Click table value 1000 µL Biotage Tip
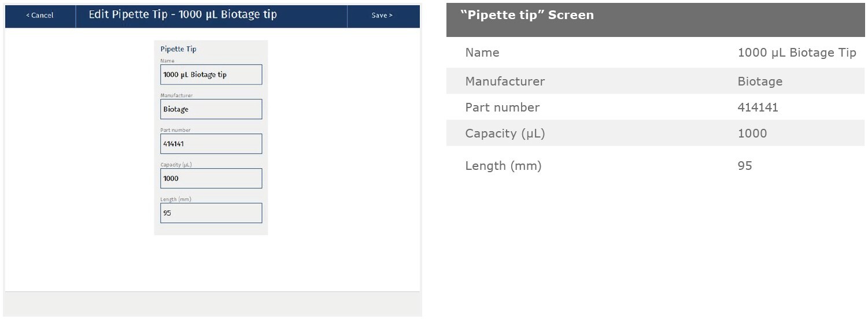This screenshot has height=323, width=868. click(x=796, y=53)
